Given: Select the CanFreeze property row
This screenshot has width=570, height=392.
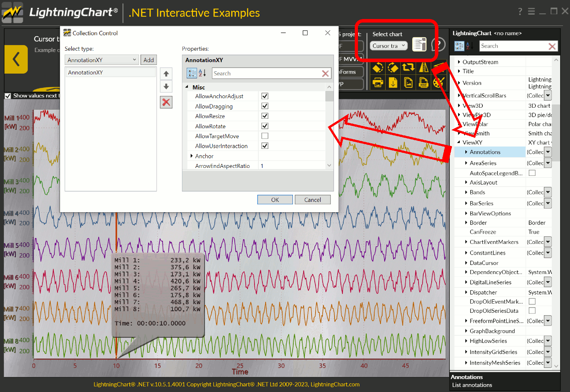Looking at the screenshot, I should click(x=503, y=232).
